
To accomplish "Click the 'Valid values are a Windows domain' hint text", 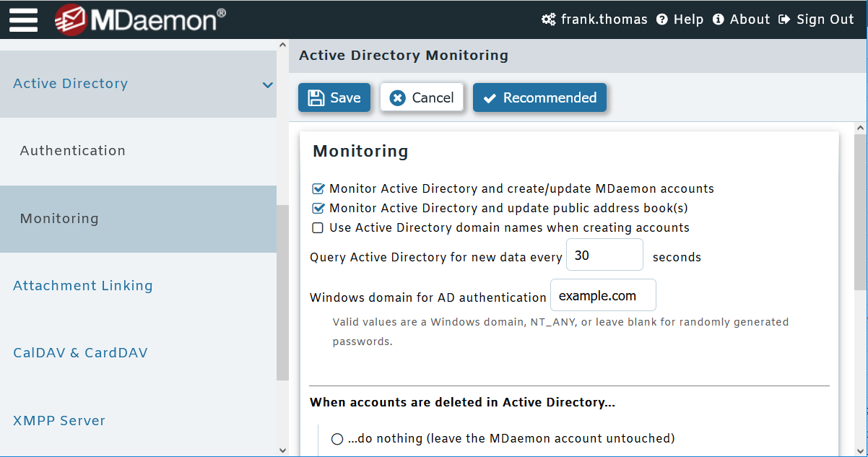I will tap(560, 331).
